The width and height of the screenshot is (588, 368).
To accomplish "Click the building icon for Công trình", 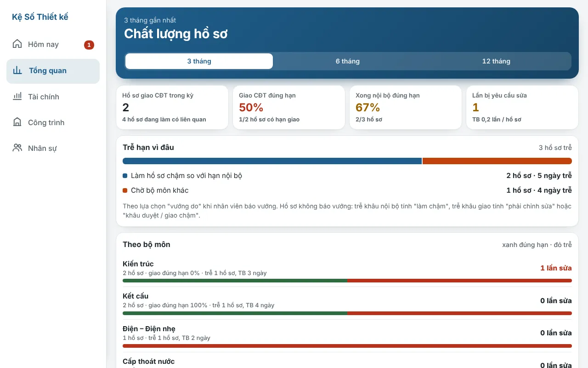I will pos(17,122).
